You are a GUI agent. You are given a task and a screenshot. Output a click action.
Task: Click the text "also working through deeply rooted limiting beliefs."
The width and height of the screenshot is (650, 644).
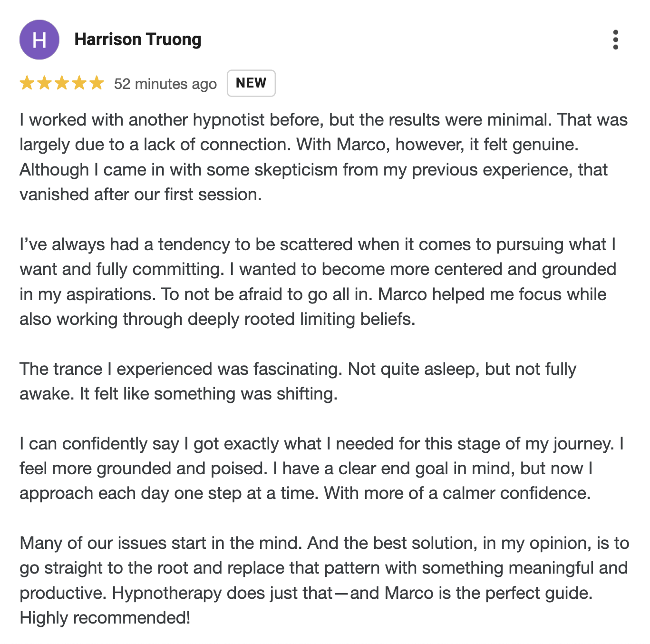coord(217,319)
